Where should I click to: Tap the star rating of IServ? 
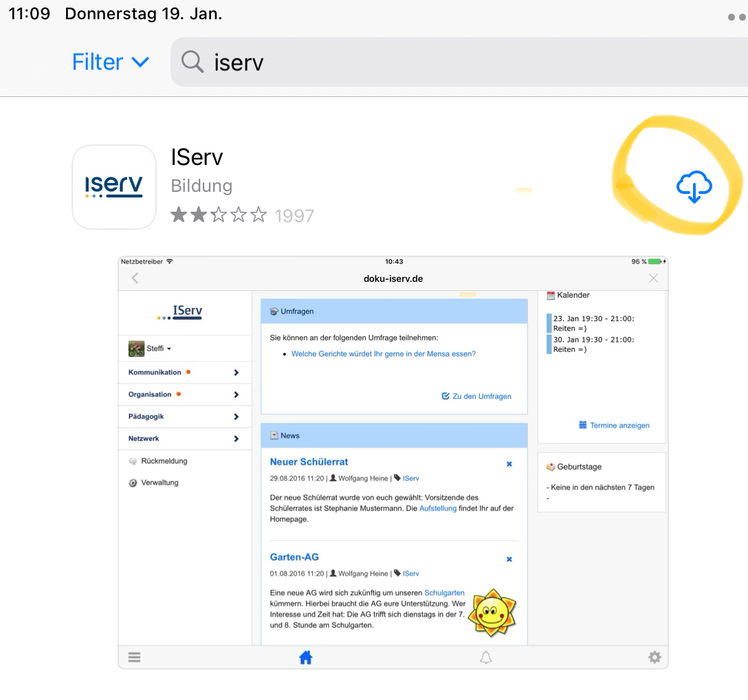[219, 215]
